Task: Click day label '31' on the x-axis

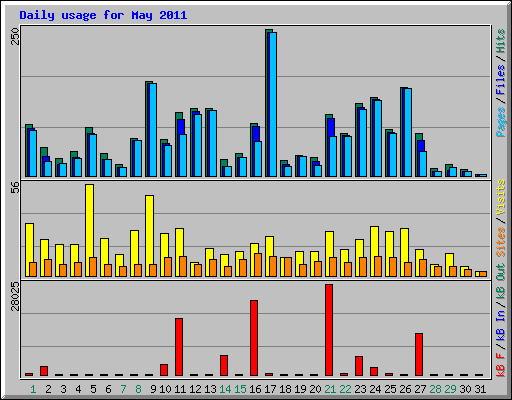Action: pos(480,389)
